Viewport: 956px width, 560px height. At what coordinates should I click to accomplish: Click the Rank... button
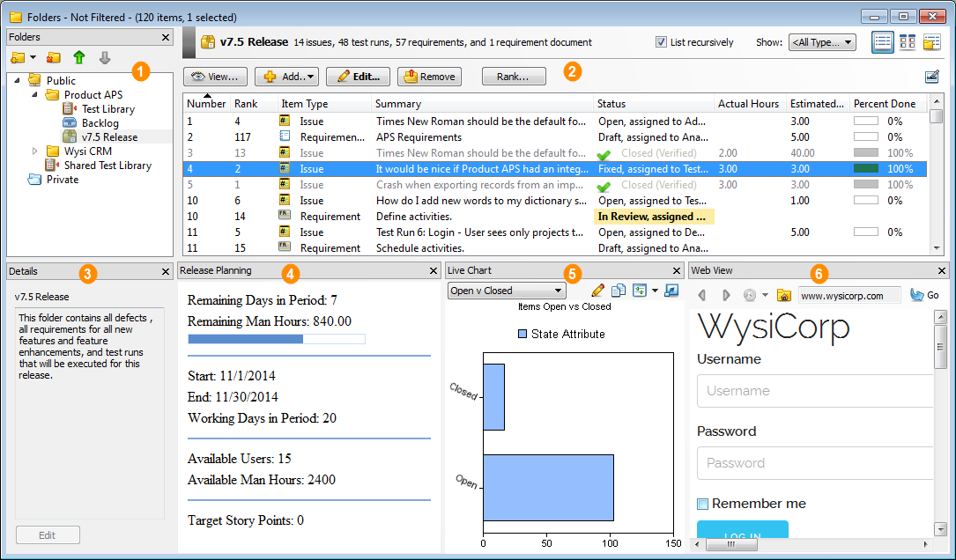click(x=514, y=77)
